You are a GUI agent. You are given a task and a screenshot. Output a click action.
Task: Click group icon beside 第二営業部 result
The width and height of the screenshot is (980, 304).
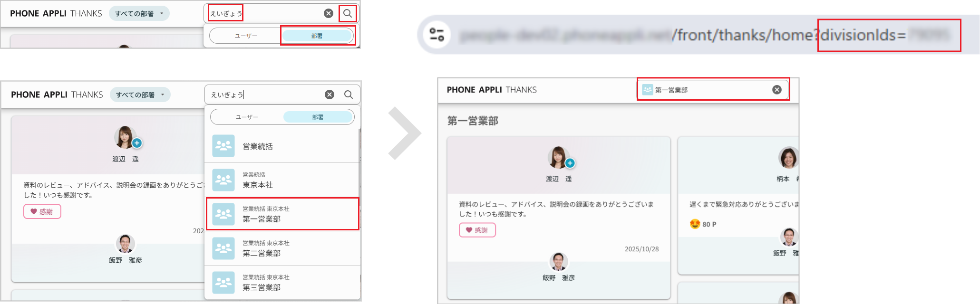tap(223, 248)
